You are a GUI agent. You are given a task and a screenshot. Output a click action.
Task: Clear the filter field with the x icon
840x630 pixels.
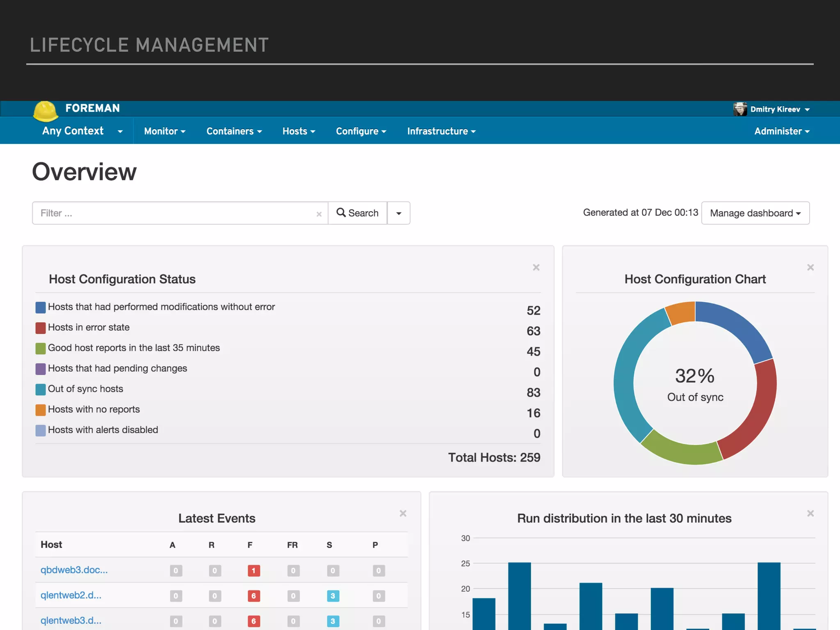[x=319, y=214]
